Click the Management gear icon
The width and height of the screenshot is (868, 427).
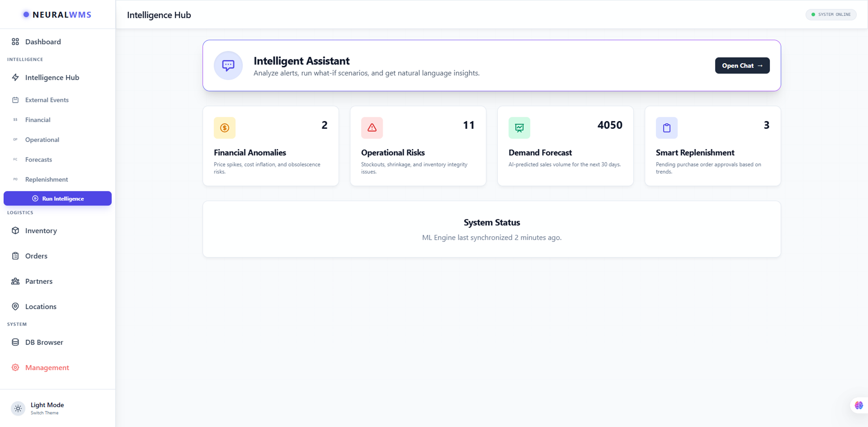(x=15, y=367)
